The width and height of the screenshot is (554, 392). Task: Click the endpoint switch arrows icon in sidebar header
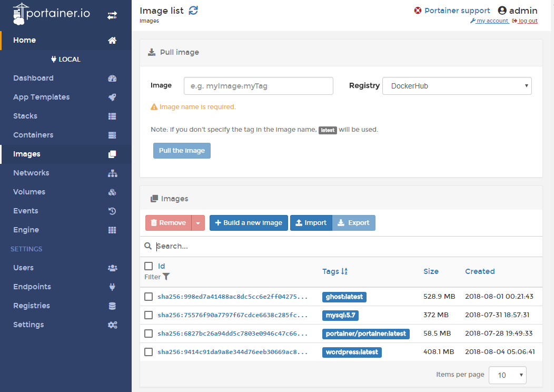click(112, 16)
